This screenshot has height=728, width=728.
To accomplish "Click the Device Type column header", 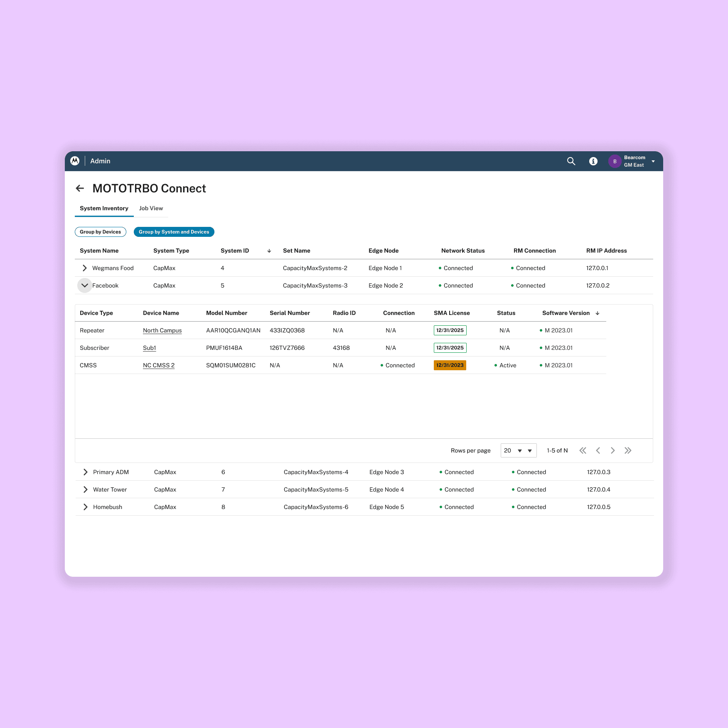I will coord(96,313).
